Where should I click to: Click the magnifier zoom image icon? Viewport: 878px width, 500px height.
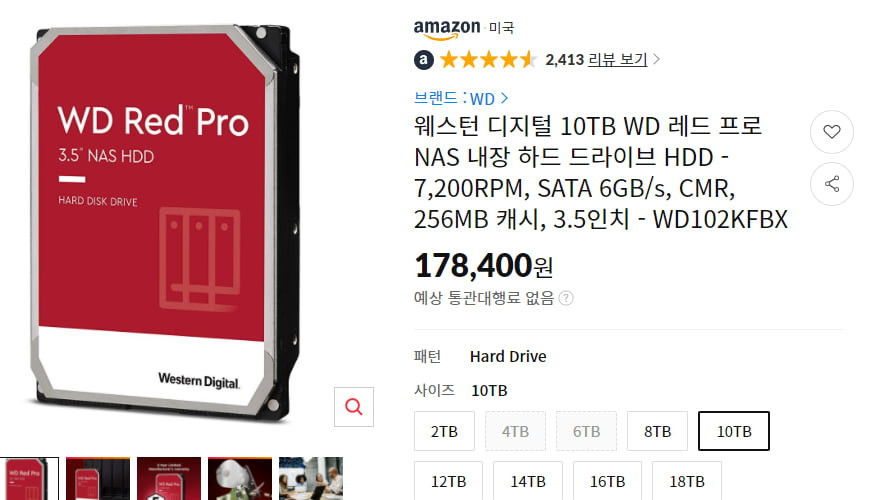click(354, 406)
